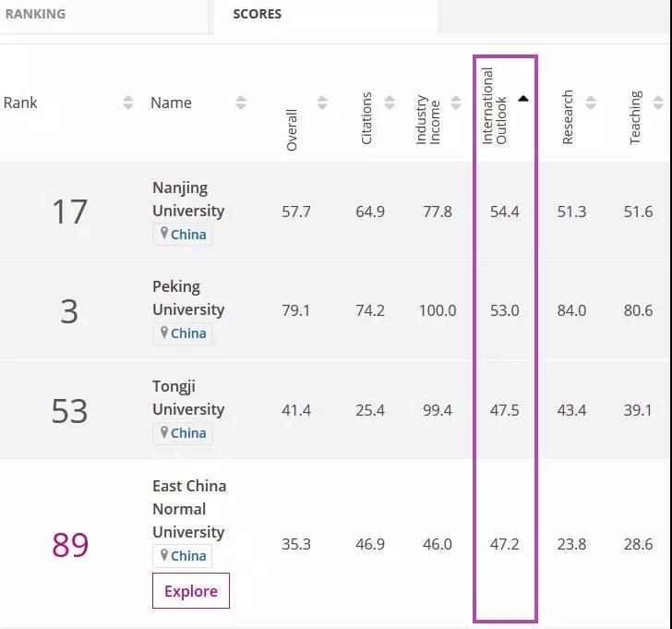This screenshot has height=629, width=672.
Task: Open the Explore button
Action: (x=190, y=591)
